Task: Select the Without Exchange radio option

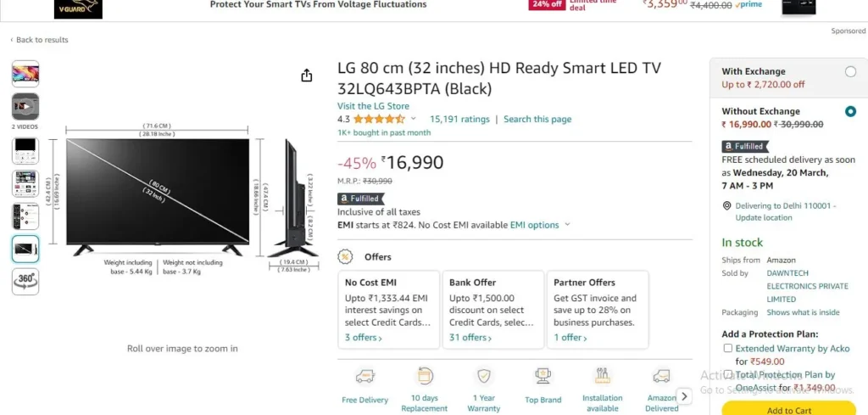Action: [850, 111]
